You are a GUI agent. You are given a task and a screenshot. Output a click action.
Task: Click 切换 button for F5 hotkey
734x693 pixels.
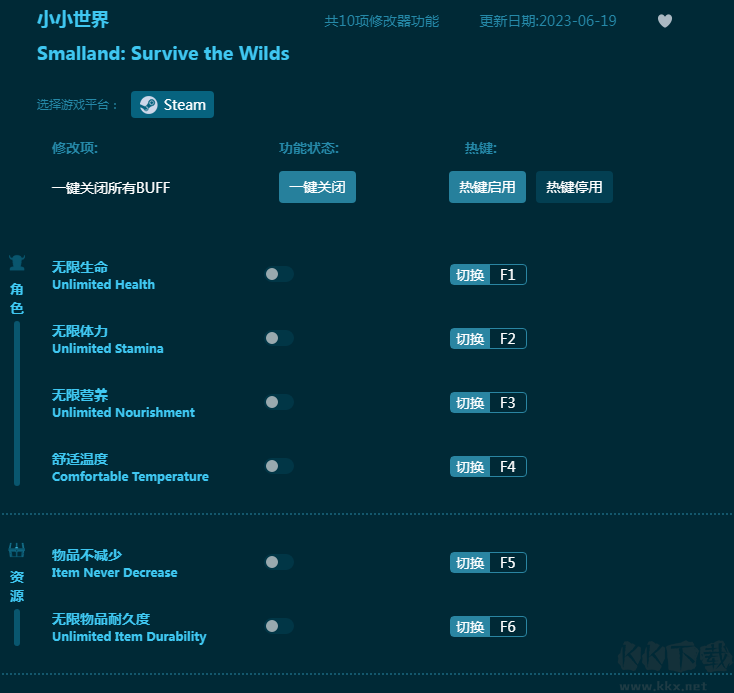(x=470, y=563)
